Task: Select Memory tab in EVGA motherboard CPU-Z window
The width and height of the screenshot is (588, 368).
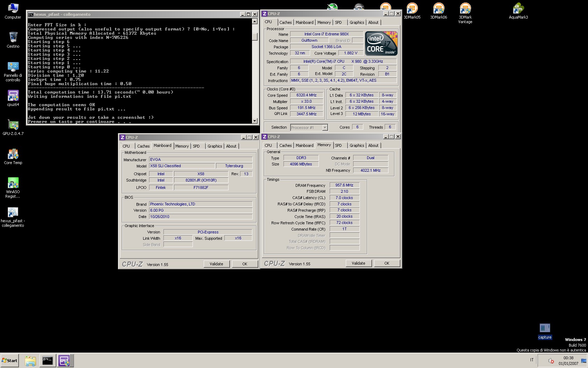Action: pos(182,146)
